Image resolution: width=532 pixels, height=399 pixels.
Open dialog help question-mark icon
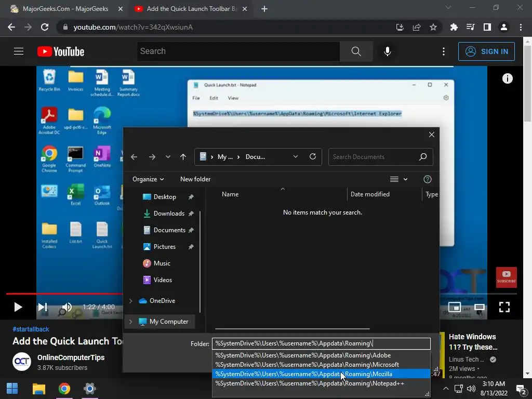[428, 179]
